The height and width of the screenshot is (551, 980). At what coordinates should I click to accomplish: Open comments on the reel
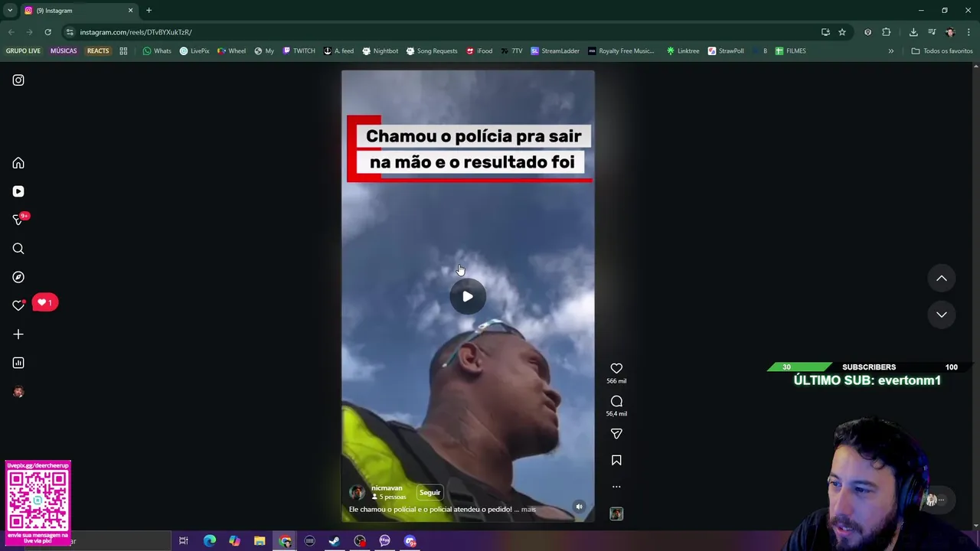tap(616, 401)
